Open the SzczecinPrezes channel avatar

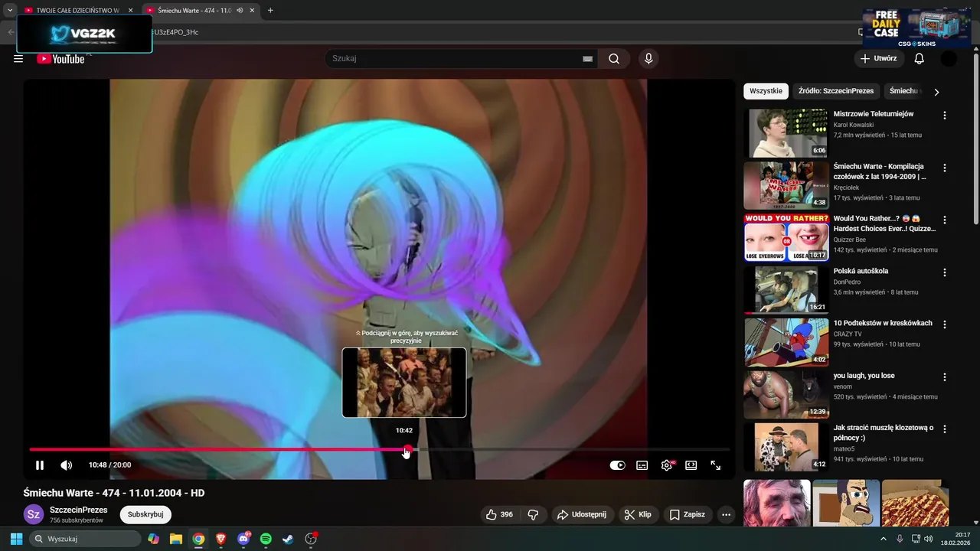pos(34,515)
